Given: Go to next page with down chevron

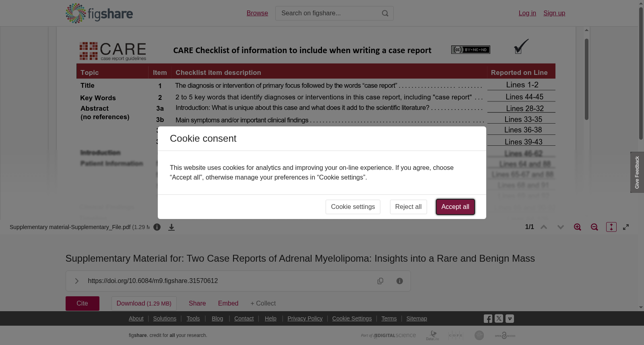Looking at the screenshot, I should coord(561,227).
